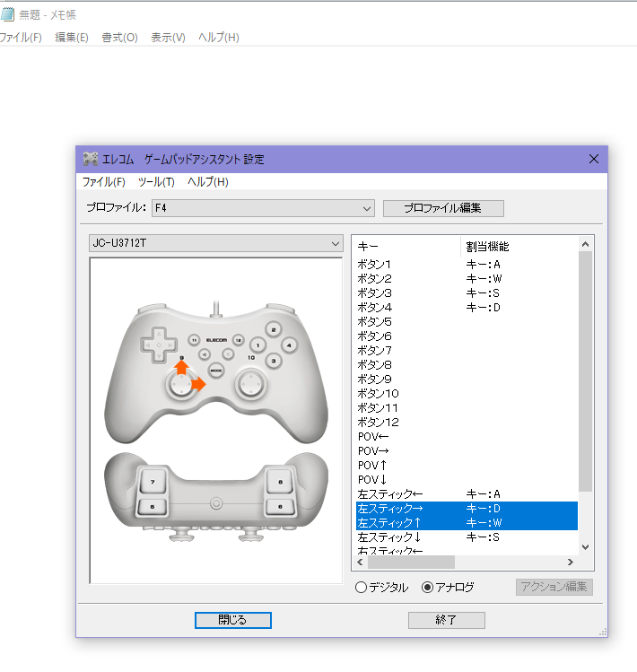
Task: Click the Notepad icon in title bar
Action: [x=7, y=14]
